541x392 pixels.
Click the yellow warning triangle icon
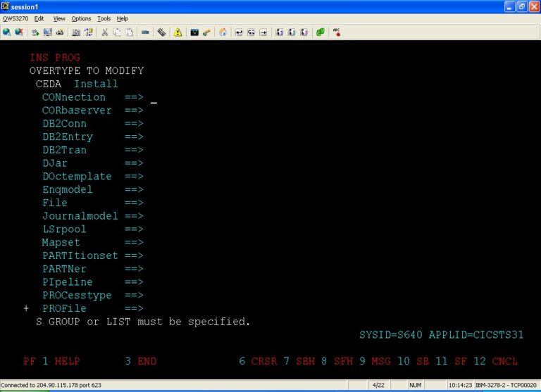click(178, 32)
